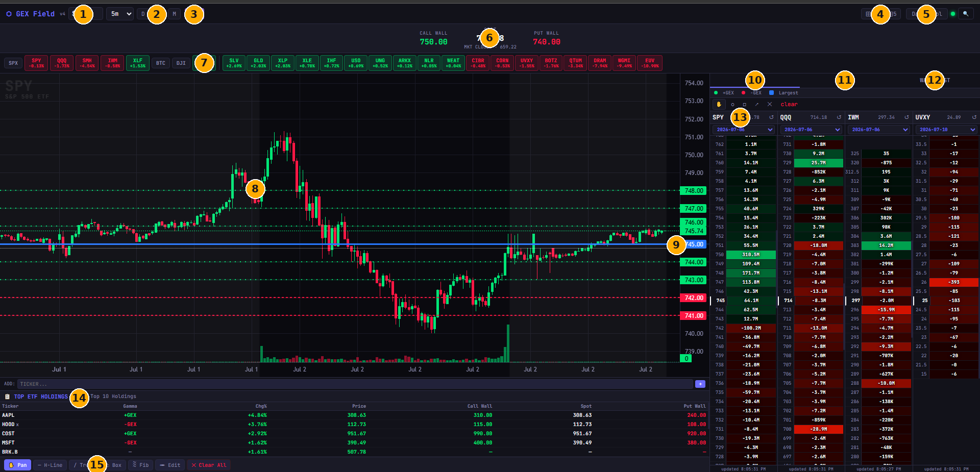The image size is (980, 472).
Task: Refresh the IWM gamma column
Action: click(x=906, y=117)
